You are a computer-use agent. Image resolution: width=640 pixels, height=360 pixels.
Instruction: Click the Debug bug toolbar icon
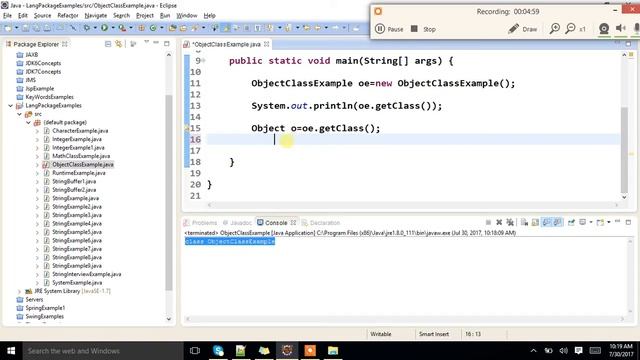tap(87, 28)
